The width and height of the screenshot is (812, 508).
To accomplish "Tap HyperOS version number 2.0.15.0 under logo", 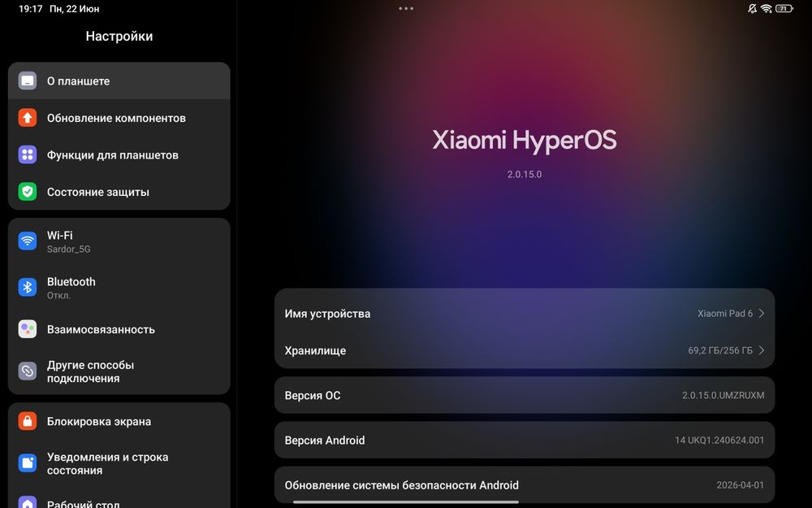I will coord(525,174).
